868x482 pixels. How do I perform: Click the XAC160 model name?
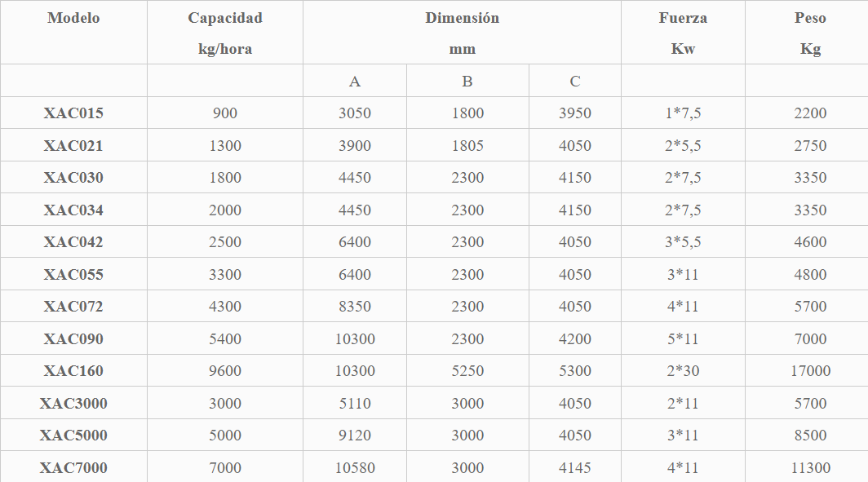click(x=73, y=371)
